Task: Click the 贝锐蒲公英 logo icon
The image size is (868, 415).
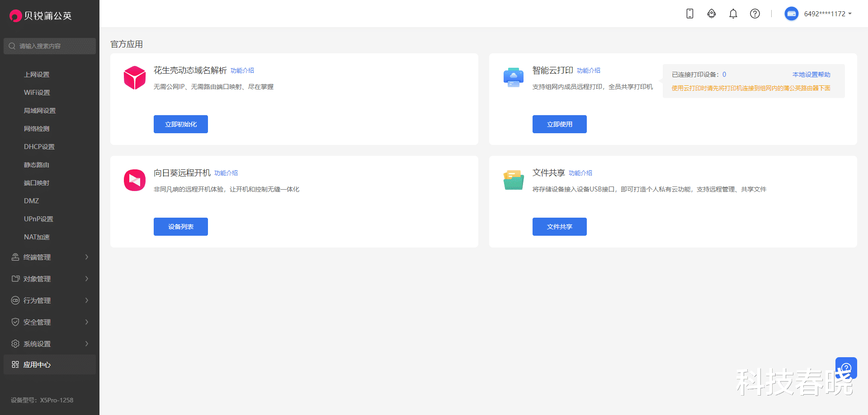Action: pyautogui.click(x=15, y=16)
